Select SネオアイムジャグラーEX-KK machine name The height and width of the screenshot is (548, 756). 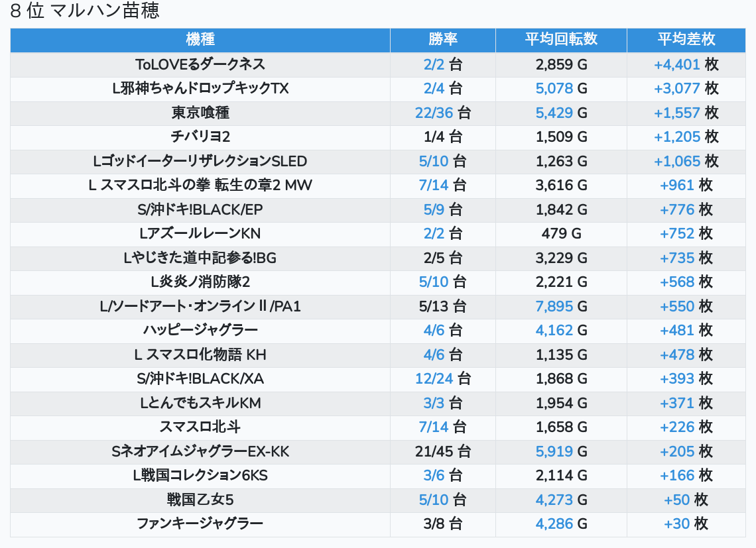pos(200,452)
